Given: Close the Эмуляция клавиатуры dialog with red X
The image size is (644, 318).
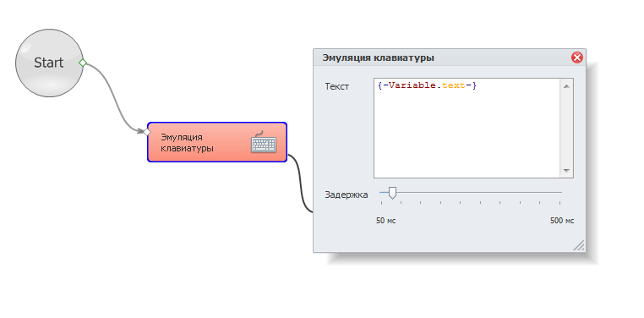Looking at the screenshot, I should (x=577, y=58).
